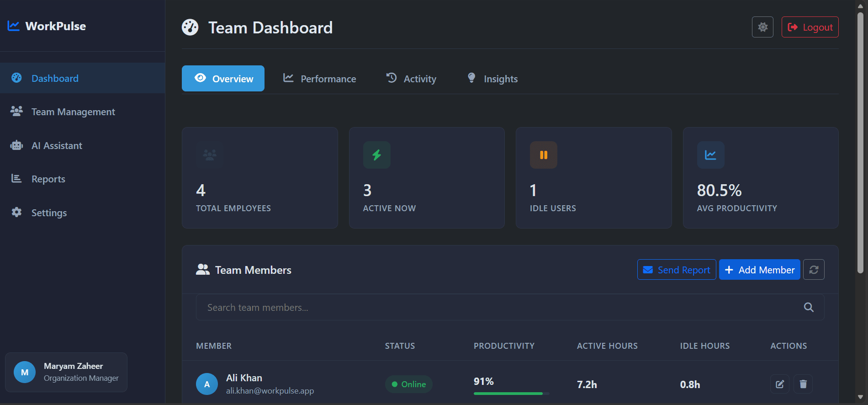Click the plus icon on Add Member
Image resolution: width=868 pixels, height=405 pixels.
click(729, 270)
